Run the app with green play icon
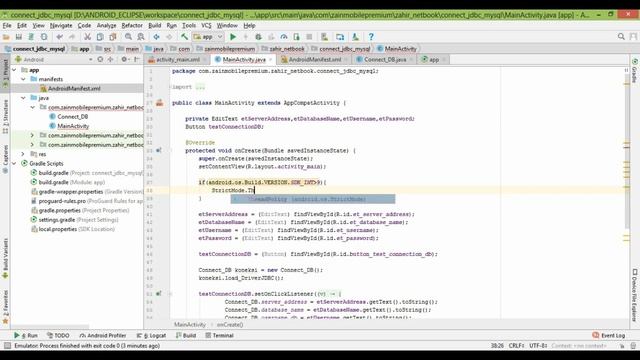 point(233,37)
